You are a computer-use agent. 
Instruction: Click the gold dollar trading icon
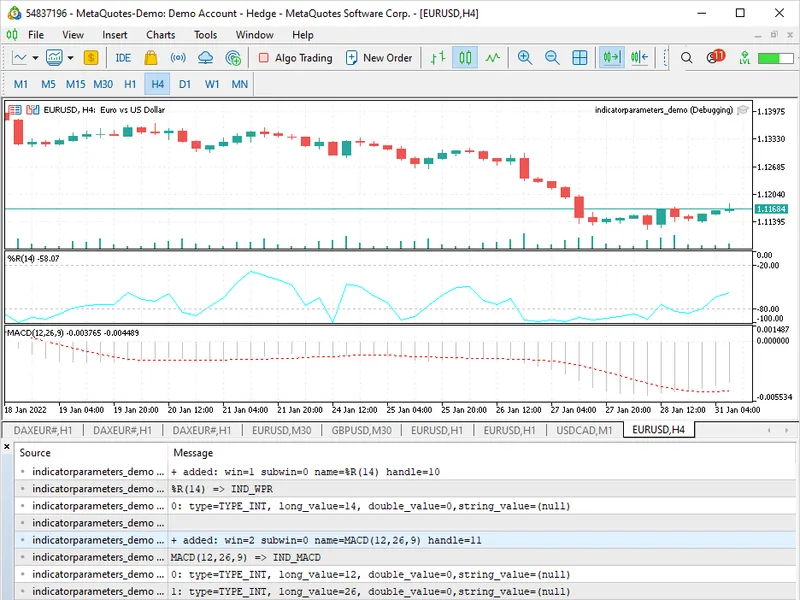91,58
